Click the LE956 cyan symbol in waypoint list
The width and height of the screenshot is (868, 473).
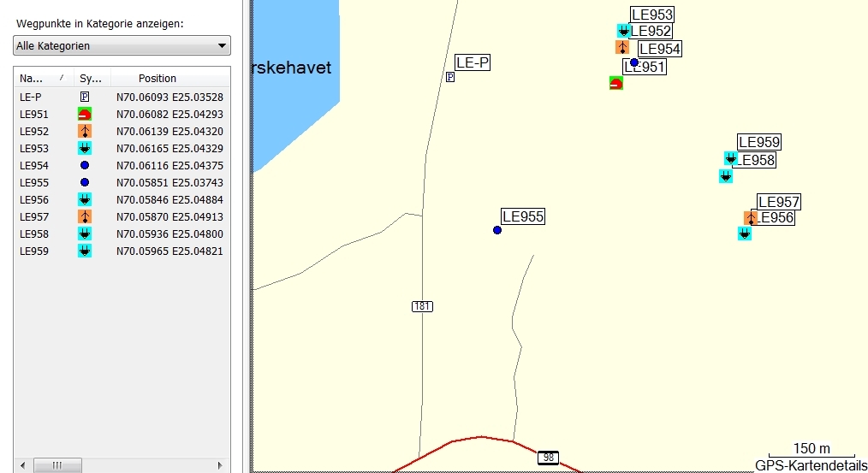pos(84,200)
